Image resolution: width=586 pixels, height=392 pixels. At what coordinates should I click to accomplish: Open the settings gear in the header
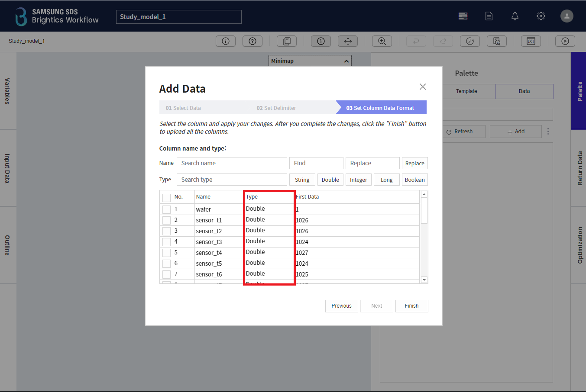click(x=541, y=16)
